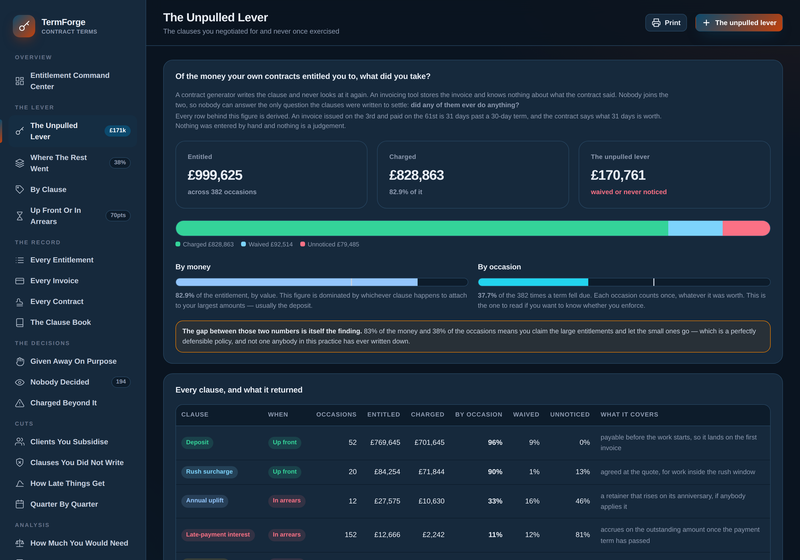This screenshot has height=560, width=800.
Task: Click the Charged Beyond It warning icon
Action: pyautogui.click(x=19, y=403)
